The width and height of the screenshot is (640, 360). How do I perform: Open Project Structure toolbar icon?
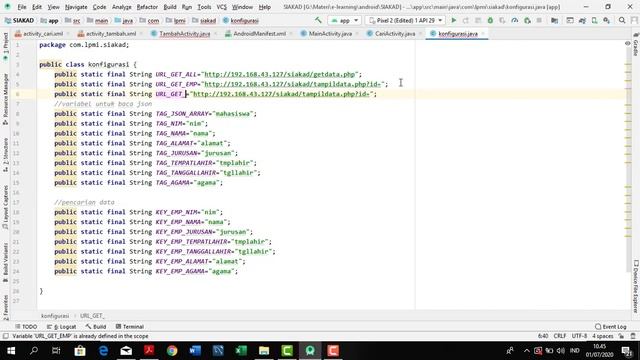[x=554, y=20]
